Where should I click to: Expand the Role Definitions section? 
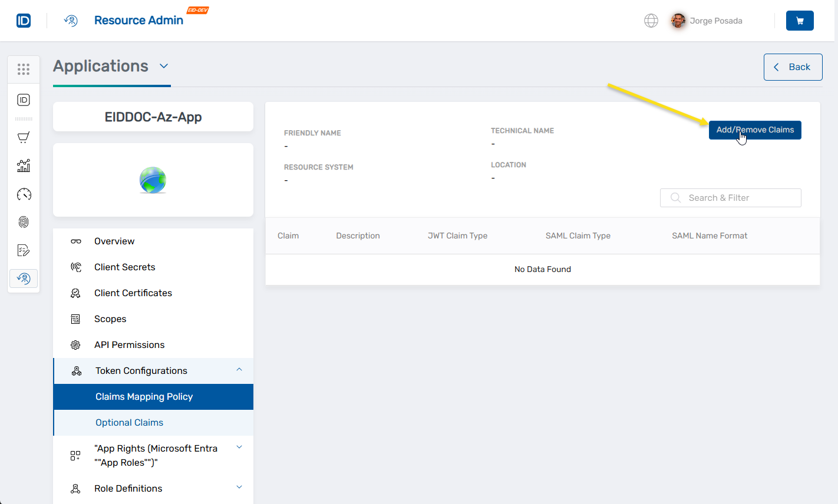239,488
